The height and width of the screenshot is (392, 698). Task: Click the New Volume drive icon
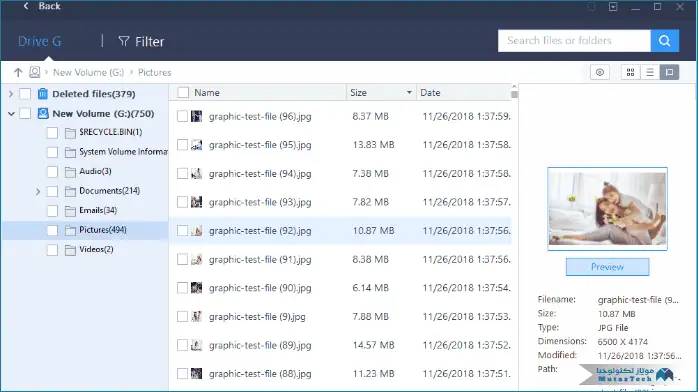43,113
